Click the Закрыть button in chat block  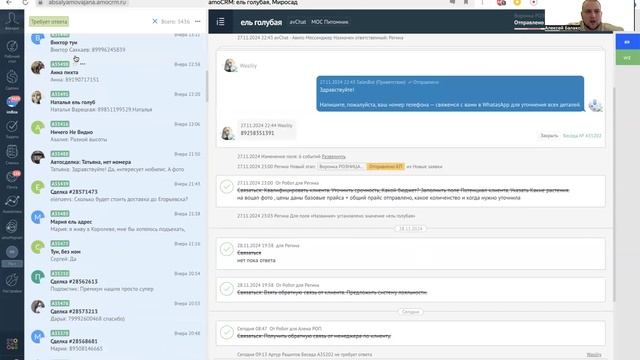(549, 136)
